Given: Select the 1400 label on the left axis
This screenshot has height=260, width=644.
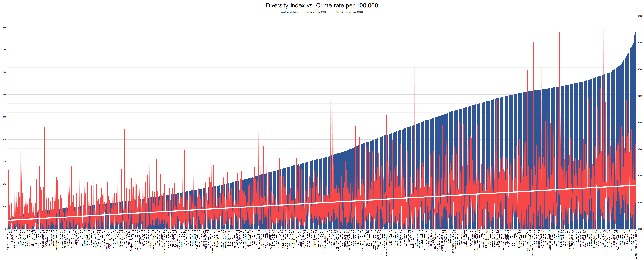Looking at the screenshot, I should [4, 72].
